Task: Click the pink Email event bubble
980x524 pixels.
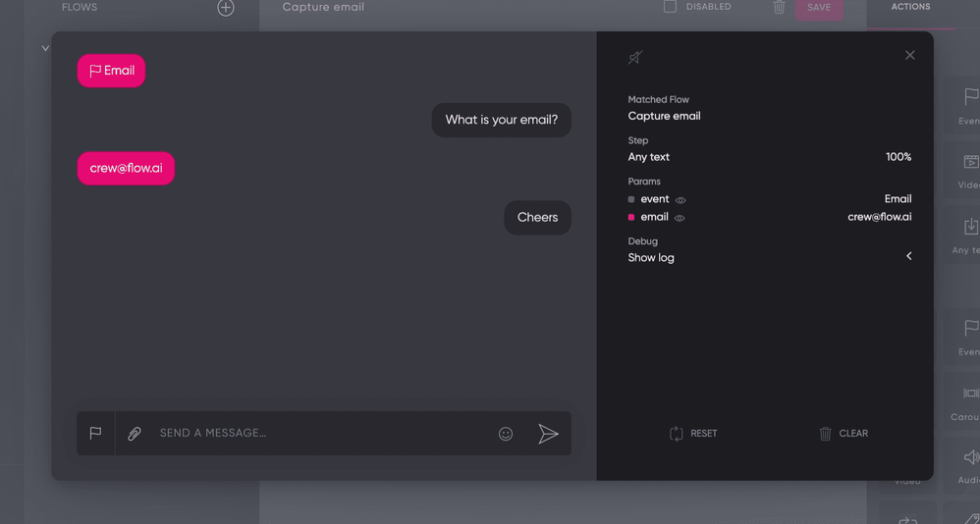Action: [111, 71]
